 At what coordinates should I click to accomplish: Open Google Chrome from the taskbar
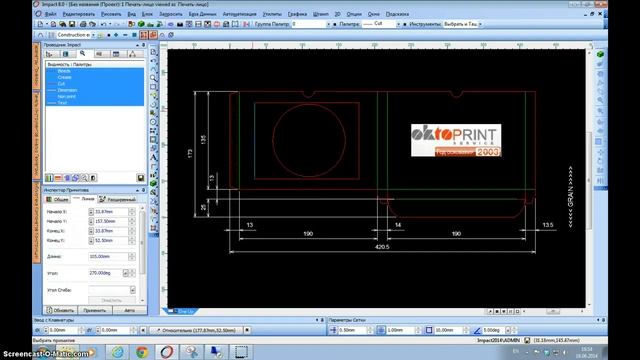pos(142,351)
